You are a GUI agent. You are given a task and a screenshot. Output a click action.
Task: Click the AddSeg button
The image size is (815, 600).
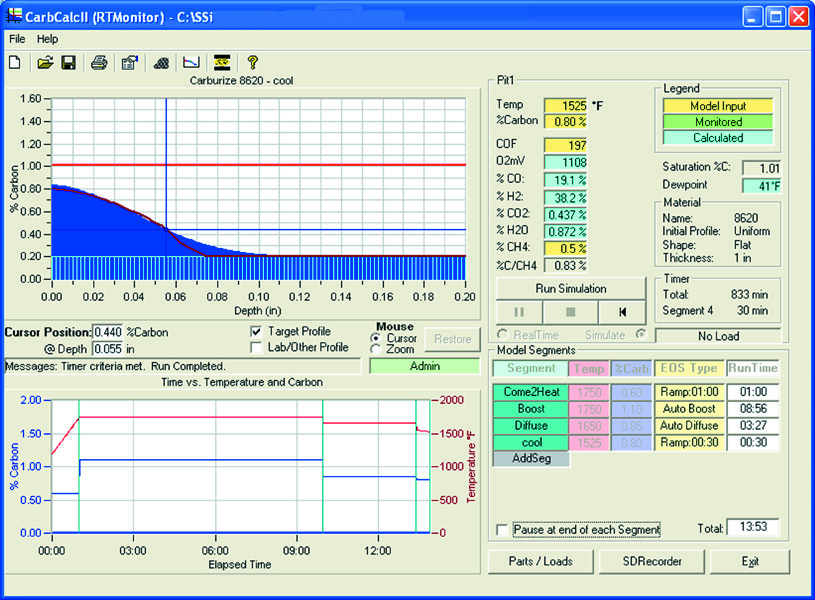(x=531, y=458)
